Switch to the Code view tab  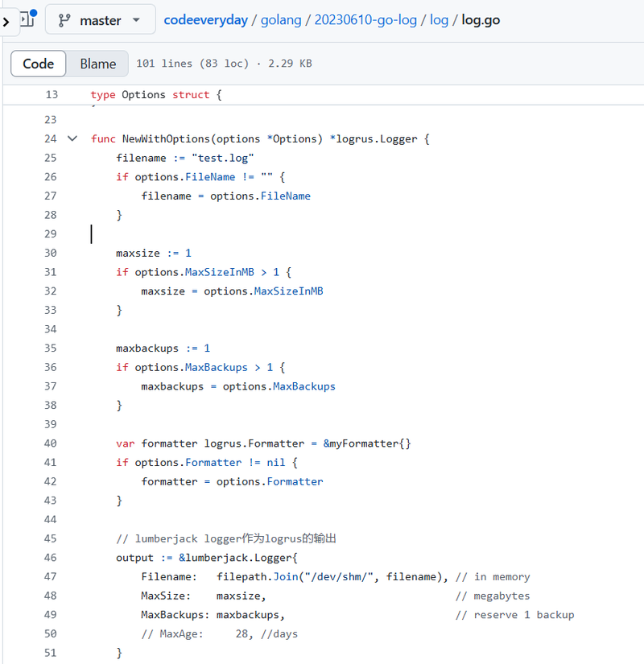click(39, 64)
